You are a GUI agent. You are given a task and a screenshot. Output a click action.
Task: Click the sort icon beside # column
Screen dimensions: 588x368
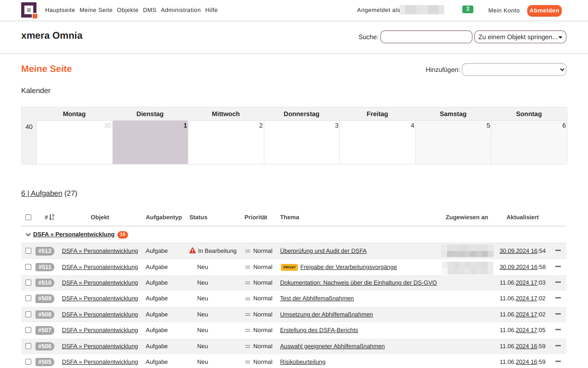(x=52, y=217)
